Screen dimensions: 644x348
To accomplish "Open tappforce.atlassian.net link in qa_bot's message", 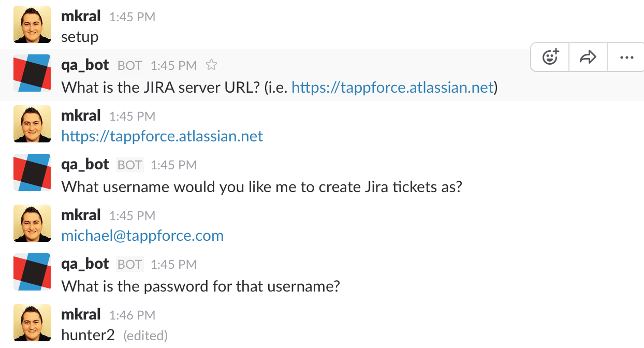I will coord(392,87).
